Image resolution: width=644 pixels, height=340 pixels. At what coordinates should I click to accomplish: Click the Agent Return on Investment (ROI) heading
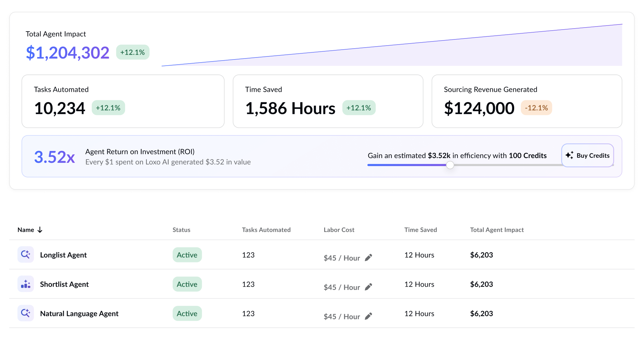140,152
